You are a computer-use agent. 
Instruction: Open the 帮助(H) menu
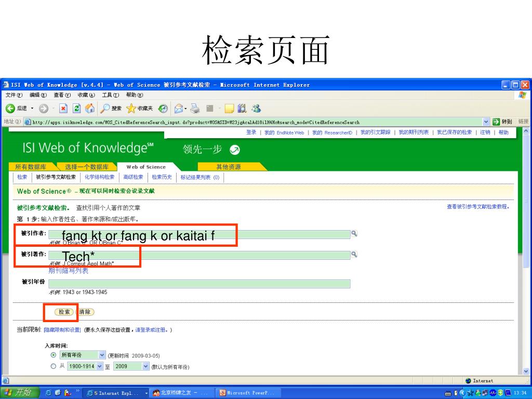pos(135,95)
